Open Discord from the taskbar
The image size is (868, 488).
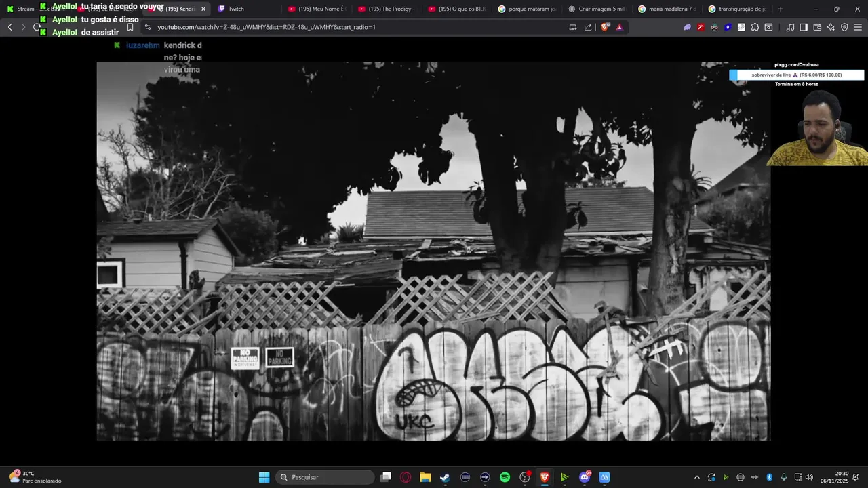point(585,477)
